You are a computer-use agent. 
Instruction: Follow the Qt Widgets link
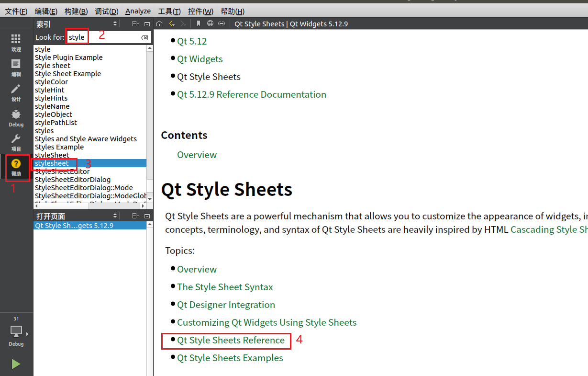pyautogui.click(x=200, y=59)
